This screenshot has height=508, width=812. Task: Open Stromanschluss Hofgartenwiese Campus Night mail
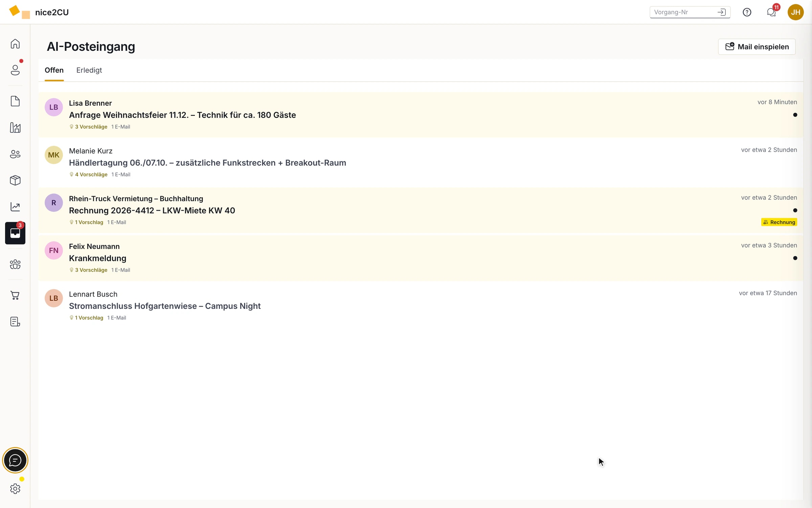pyautogui.click(x=421, y=306)
